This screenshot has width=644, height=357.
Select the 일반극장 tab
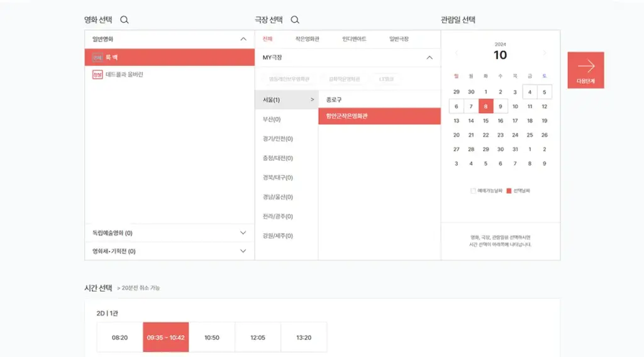coord(399,39)
